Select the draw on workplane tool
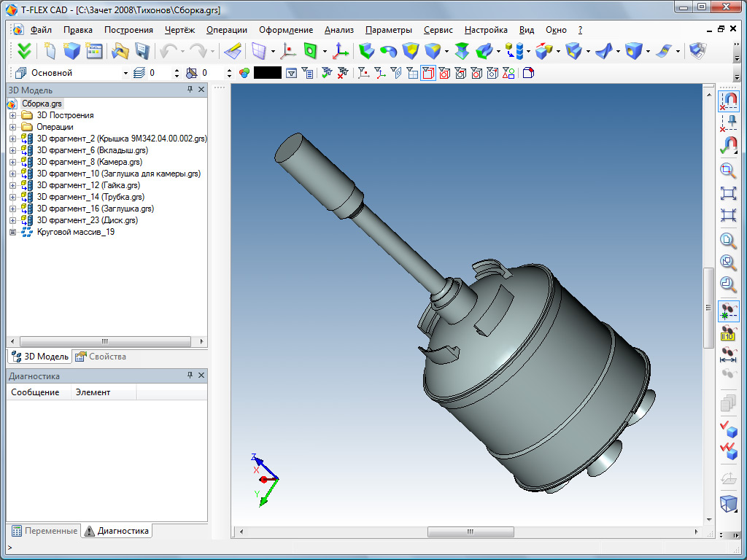The width and height of the screenshot is (747, 560). pyautogui.click(x=233, y=50)
